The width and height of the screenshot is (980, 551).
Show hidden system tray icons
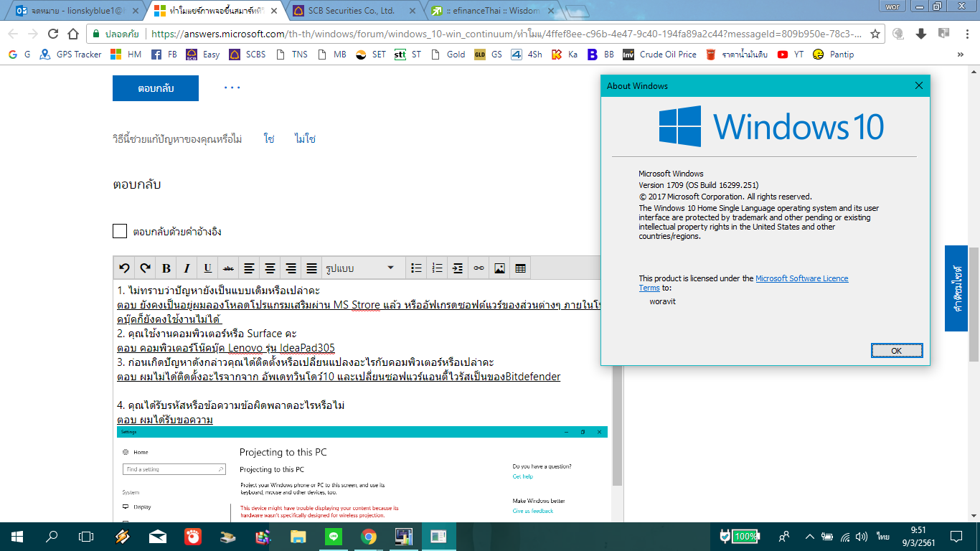pyautogui.click(x=810, y=536)
